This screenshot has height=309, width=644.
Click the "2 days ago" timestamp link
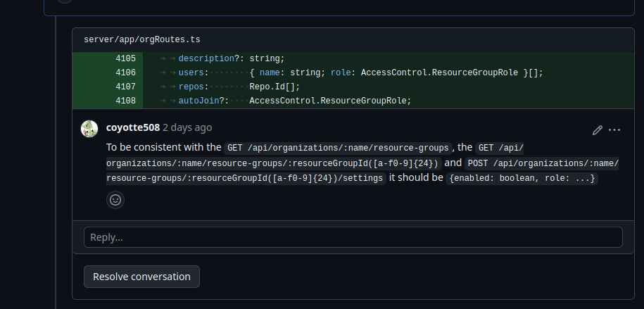(187, 127)
